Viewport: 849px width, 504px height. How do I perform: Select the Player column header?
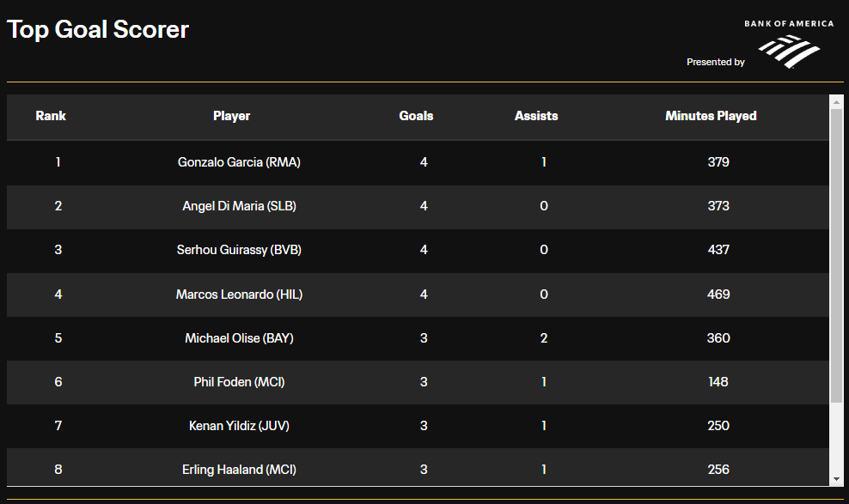(x=232, y=116)
